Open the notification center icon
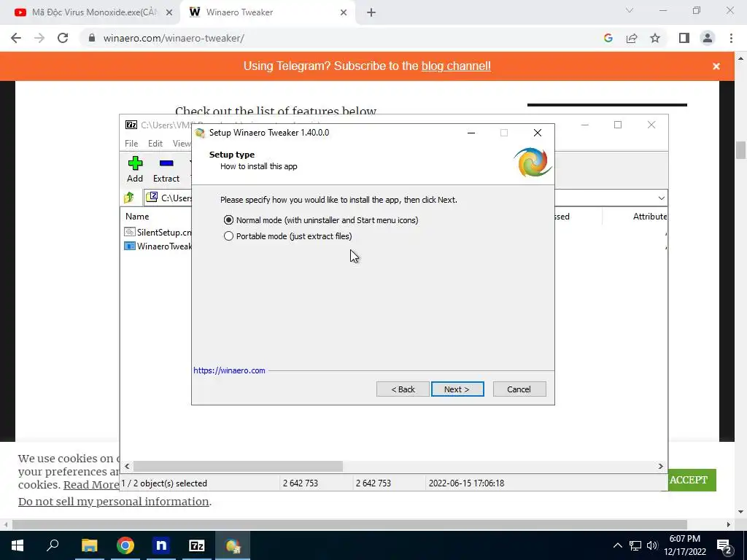747x560 pixels. (724, 545)
